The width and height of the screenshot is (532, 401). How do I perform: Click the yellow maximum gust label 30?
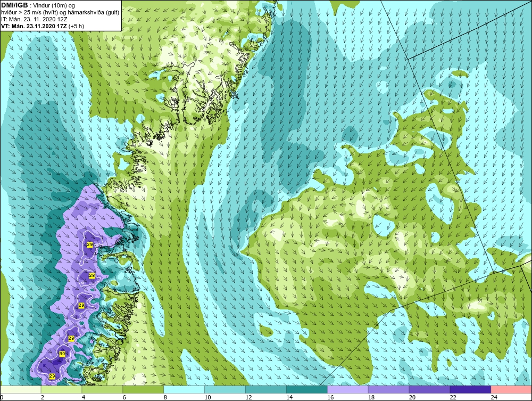coord(62,354)
